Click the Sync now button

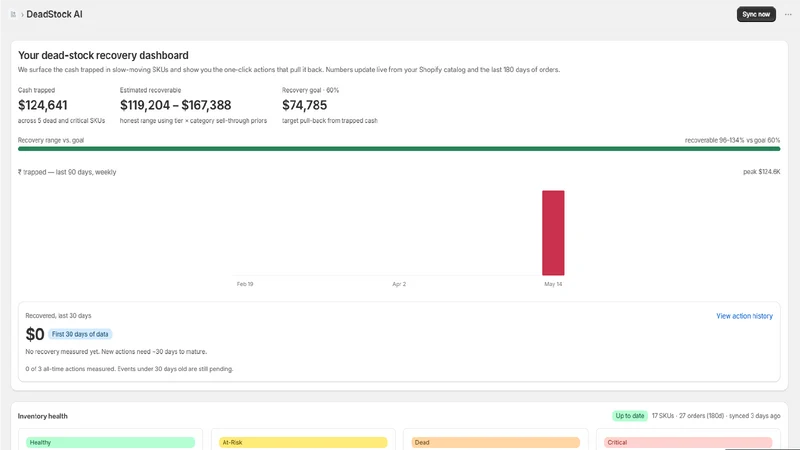point(756,14)
